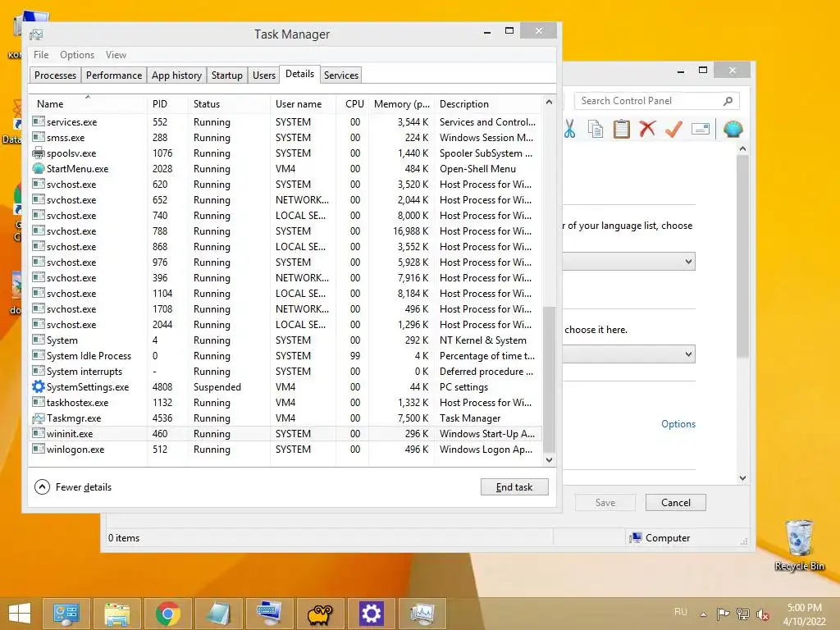
Task: Open the Windows Start button on taskbar
Action: pos(20,614)
